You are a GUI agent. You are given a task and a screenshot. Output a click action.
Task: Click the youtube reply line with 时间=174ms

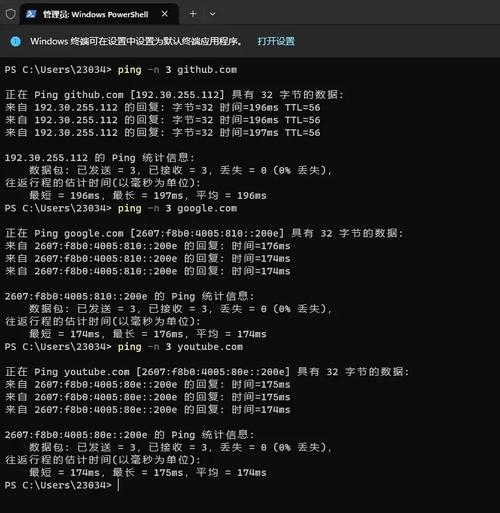(x=148, y=410)
